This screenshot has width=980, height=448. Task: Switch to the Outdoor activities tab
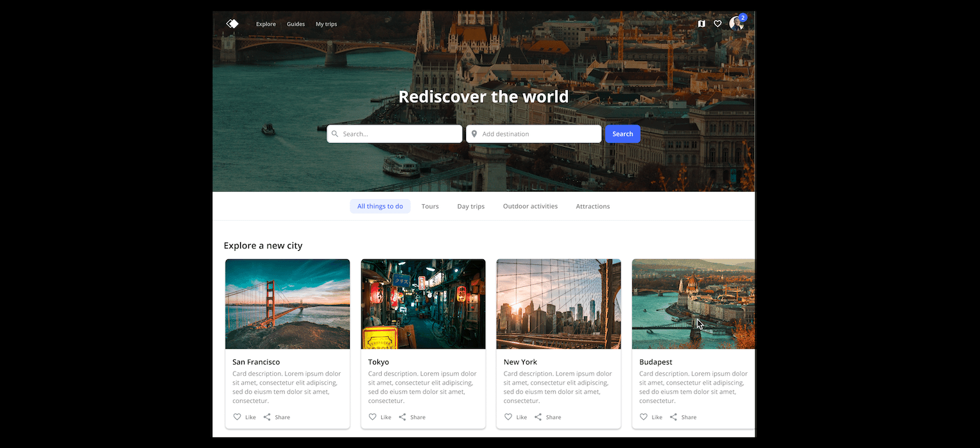coord(530,206)
